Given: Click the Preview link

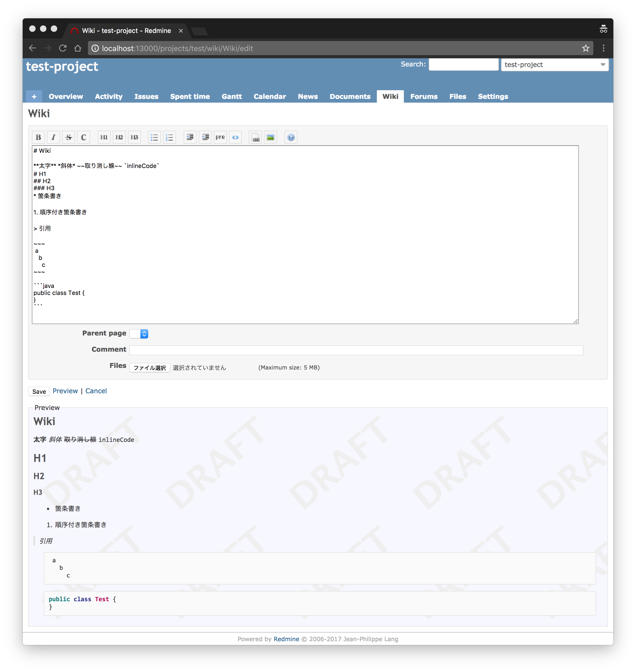Looking at the screenshot, I should (65, 391).
